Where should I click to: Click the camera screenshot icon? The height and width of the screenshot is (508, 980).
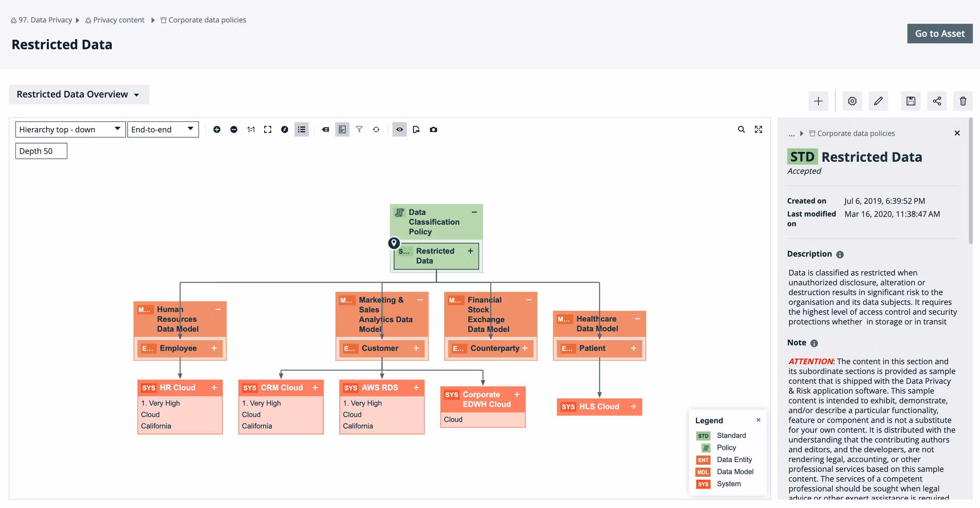433,129
